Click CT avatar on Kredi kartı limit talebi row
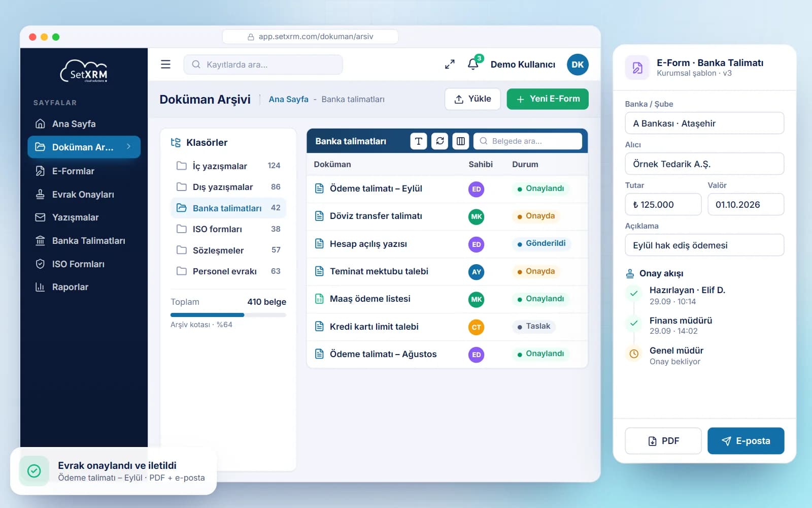 click(x=476, y=327)
